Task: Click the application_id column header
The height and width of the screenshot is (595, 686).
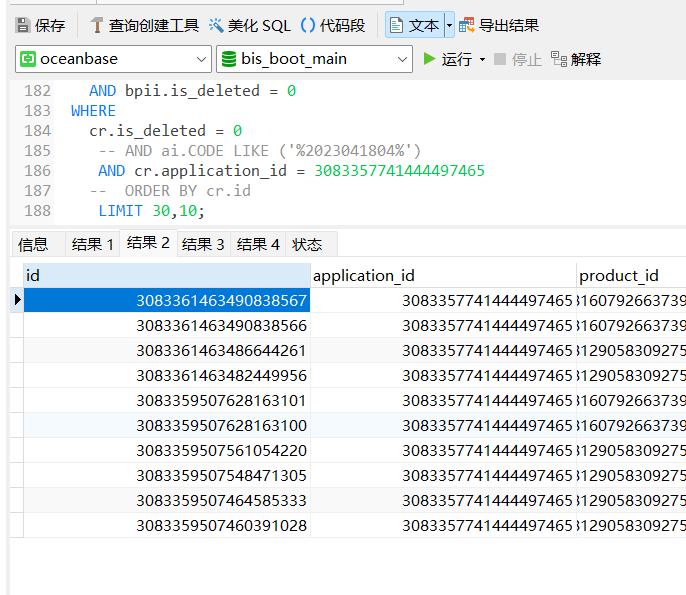Action: (443, 276)
